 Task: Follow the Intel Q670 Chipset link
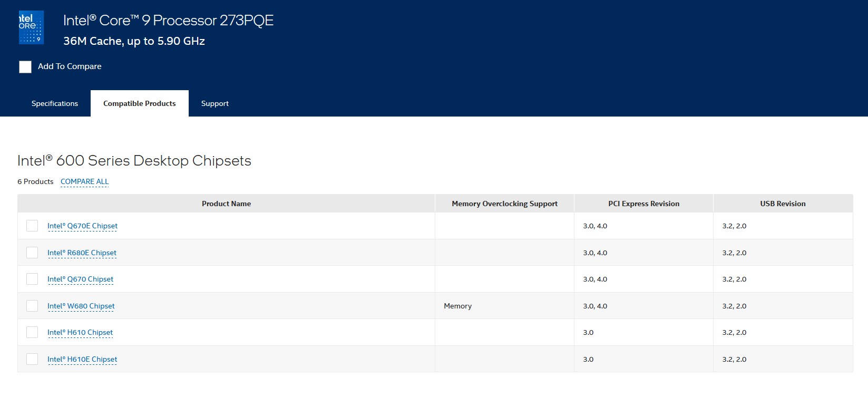(80, 279)
